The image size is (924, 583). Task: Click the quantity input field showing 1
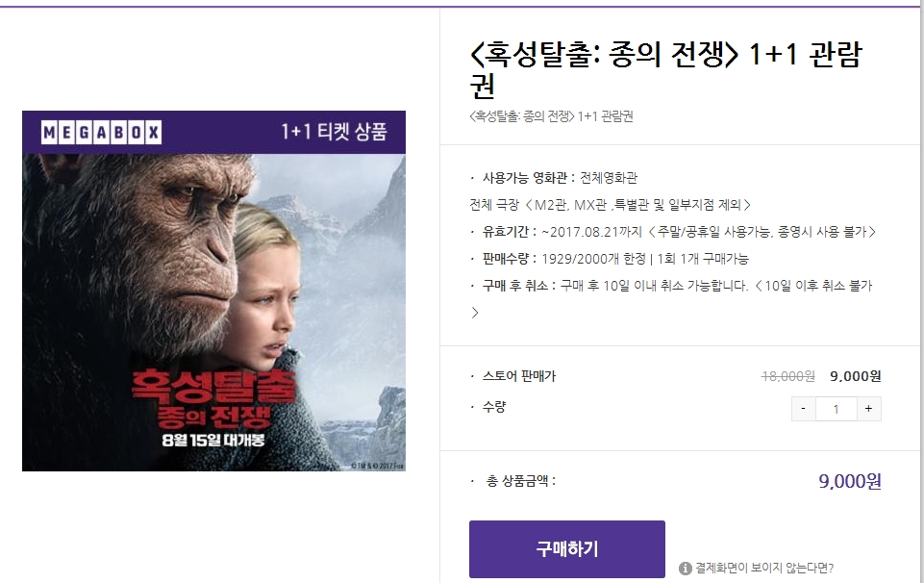837,409
